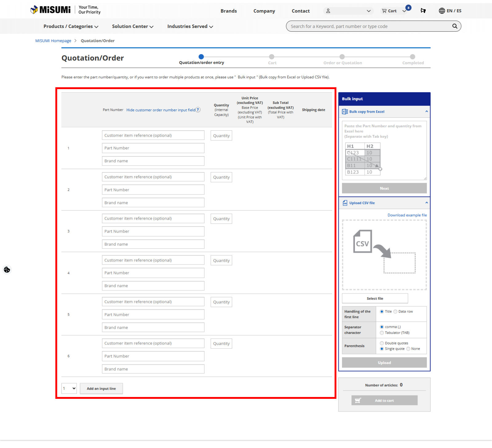Click the MISUMI logo

click(51, 10)
